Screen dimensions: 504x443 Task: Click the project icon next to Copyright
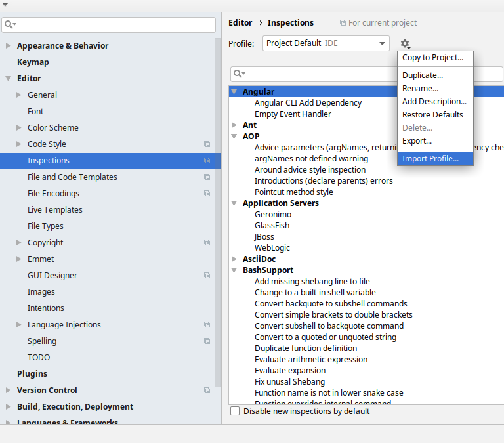(207, 243)
